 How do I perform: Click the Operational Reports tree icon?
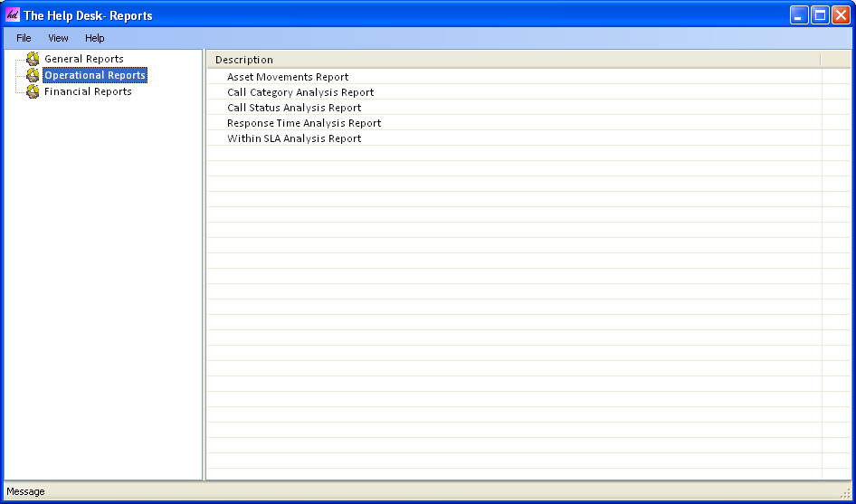coord(33,75)
